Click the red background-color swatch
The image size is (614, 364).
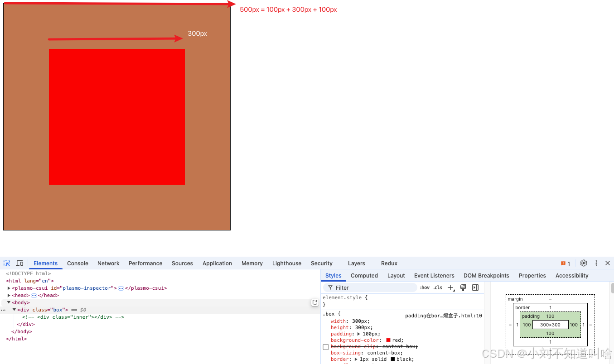coord(388,340)
